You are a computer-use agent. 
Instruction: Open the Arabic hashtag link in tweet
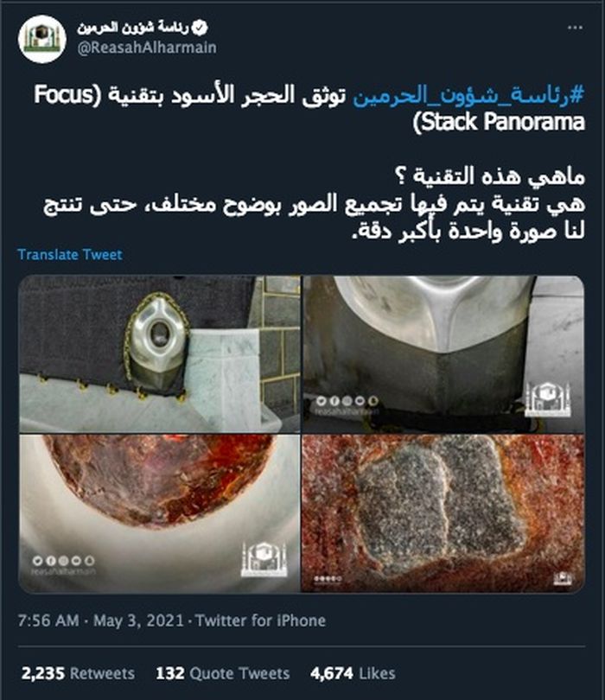468,96
